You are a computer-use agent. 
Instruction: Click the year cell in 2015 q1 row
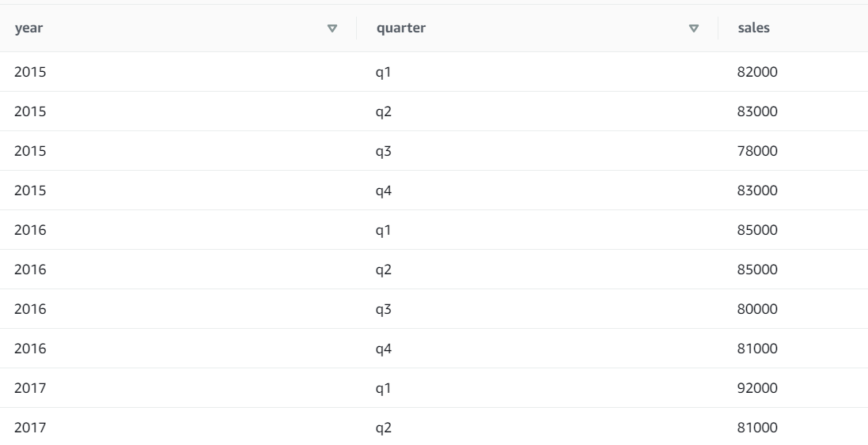(30, 72)
